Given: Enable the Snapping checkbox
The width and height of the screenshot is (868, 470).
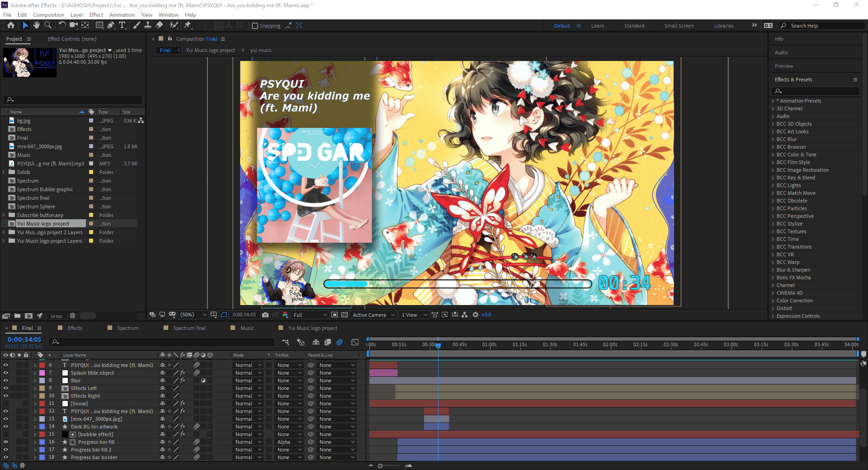Looking at the screenshot, I should (255, 25).
